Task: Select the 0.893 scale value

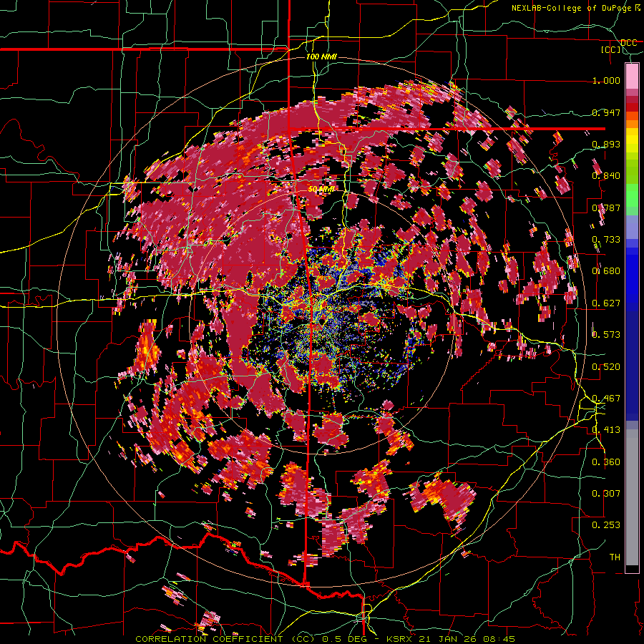Action: point(606,144)
